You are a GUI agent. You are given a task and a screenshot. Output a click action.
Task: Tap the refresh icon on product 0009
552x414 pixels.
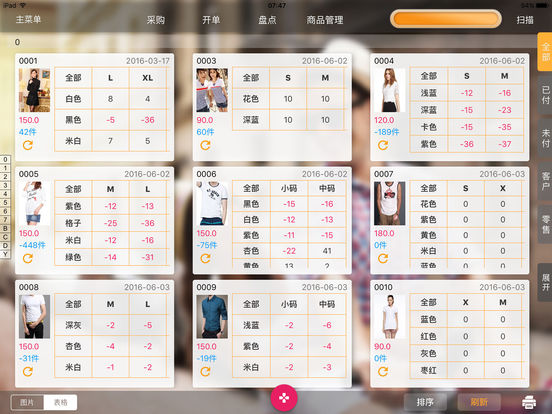[x=205, y=371]
